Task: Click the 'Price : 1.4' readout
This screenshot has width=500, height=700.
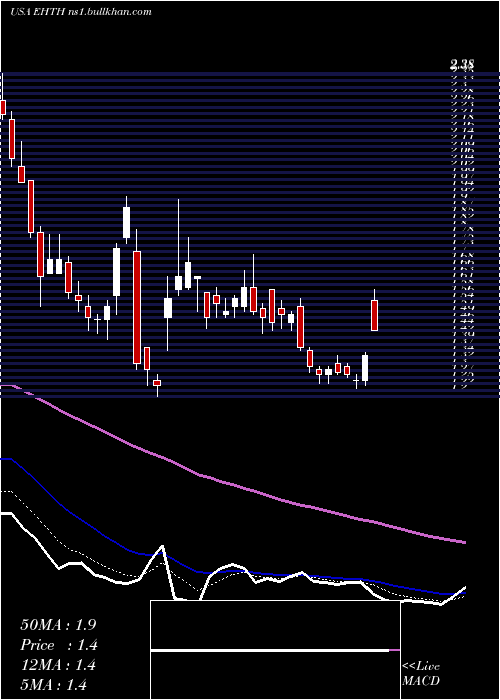Action: (58, 645)
